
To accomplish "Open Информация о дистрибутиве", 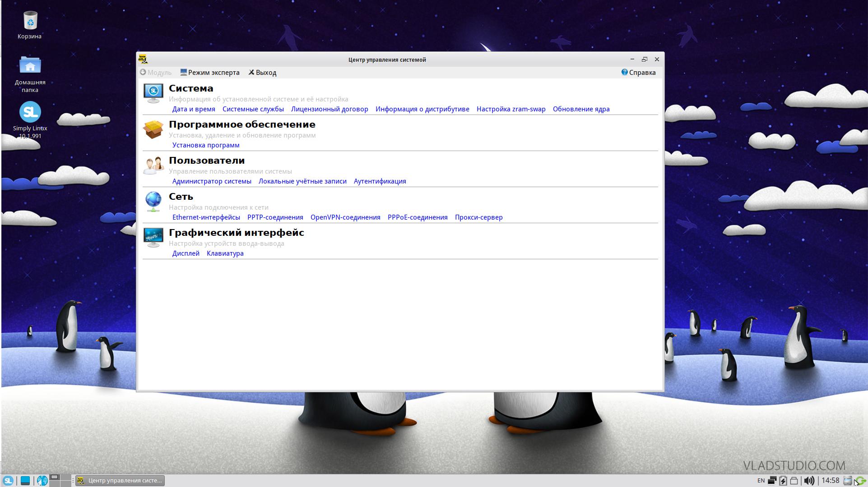I will (422, 109).
